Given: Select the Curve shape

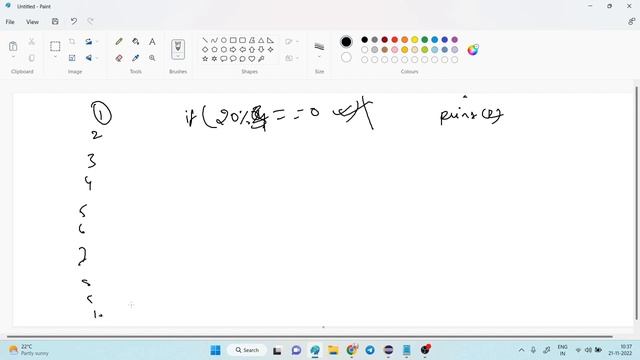Looking at the screenshot, I should click(214, 40).
